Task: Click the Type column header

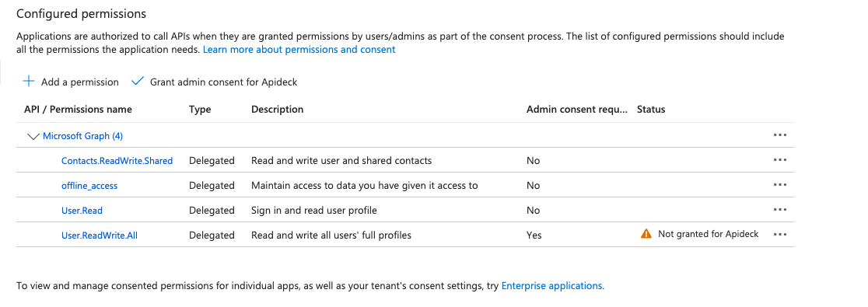Action: coord(200,109)
